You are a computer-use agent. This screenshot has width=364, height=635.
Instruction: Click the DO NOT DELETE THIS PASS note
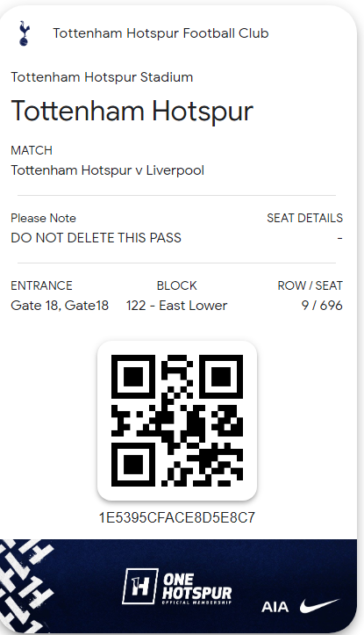click(x=96, y=238)
